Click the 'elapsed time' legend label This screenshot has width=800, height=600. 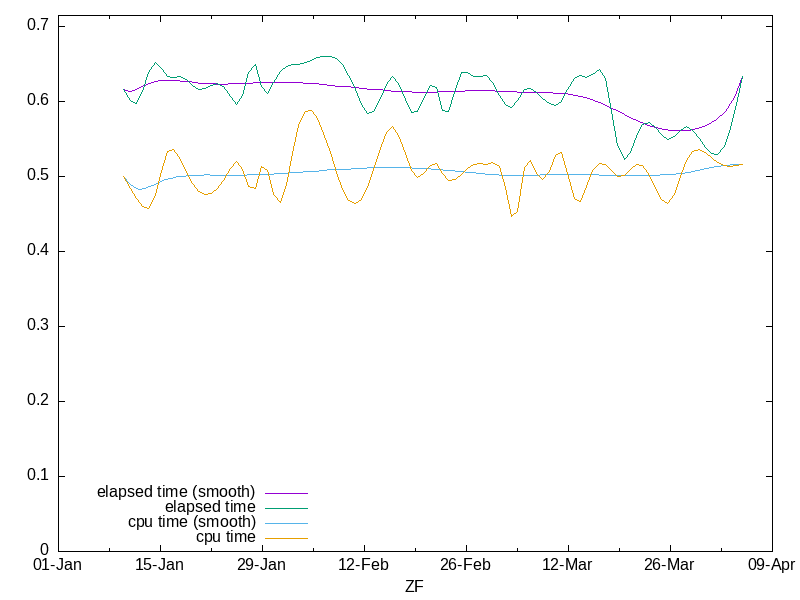pos(210,507)
